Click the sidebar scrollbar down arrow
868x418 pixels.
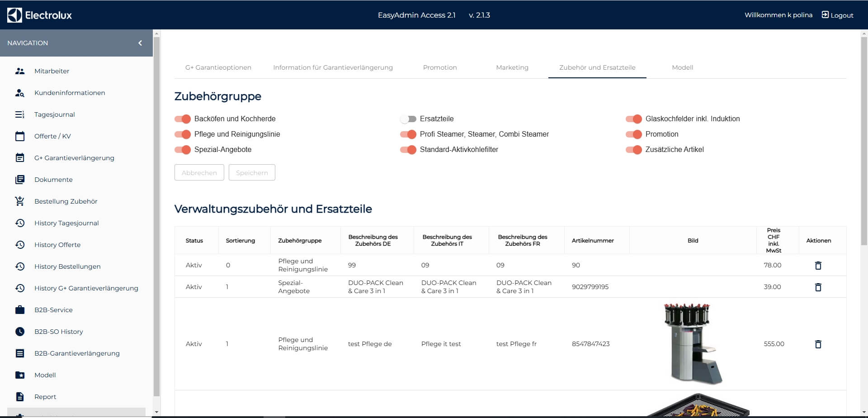point(157,412)
